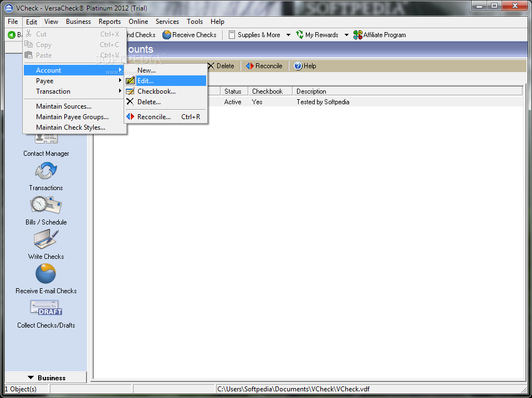Choose Maintain Check Styles... menu item

click(75, 127)
